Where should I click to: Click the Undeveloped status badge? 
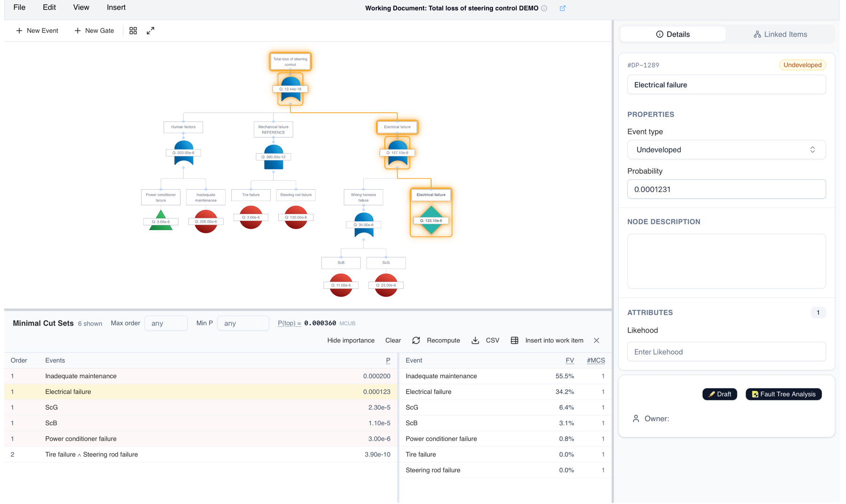pyautogui.click(x=802, y=65)
